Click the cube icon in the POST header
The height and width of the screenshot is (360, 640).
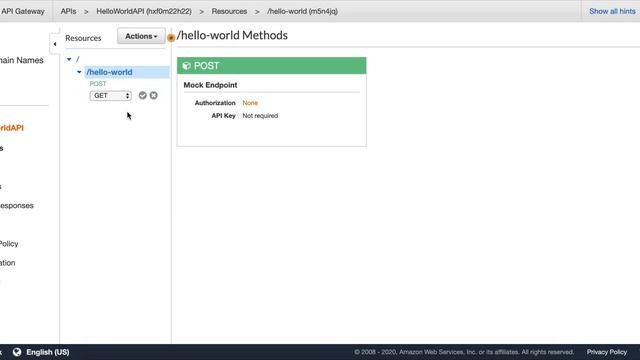pyautogui.click(x=187, y=66)
